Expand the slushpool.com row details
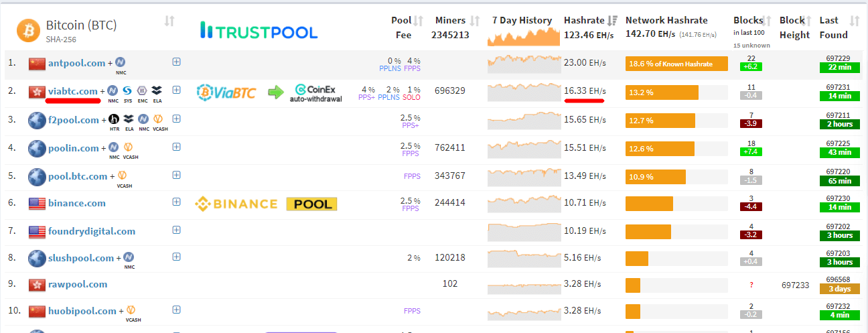 [177, 257]
